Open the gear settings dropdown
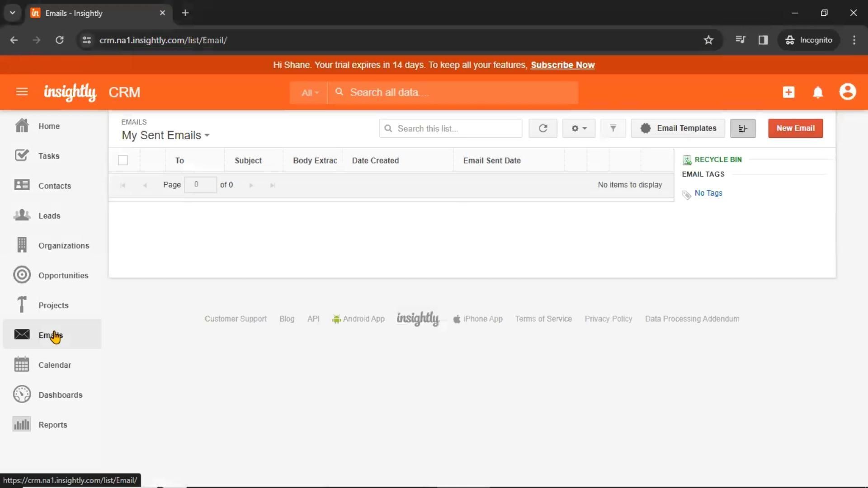Viewport: 868px width, 488px height. click(x=579, y=128)
